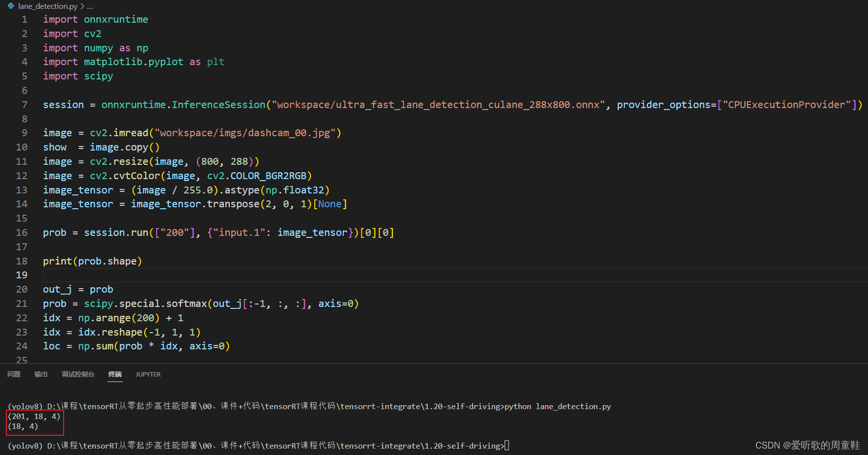Image resolution: width=868 pixels, height=455 pixels.
Task: Click the breadcrumb ellipsis symbol path
Action: coord(90,6)
